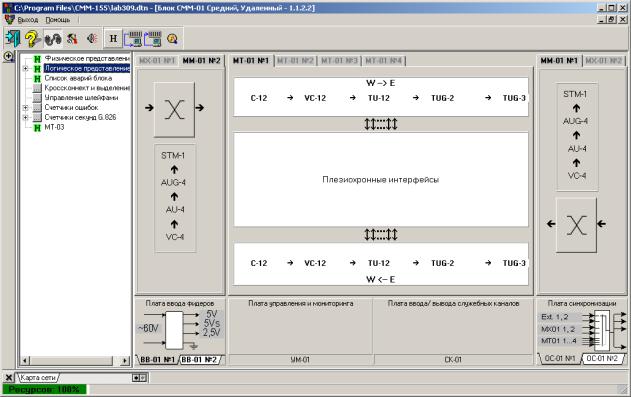Switch to the MT-01 №1 tab
The width and height of the screenshot is (631, 397).
pos(251,61)
